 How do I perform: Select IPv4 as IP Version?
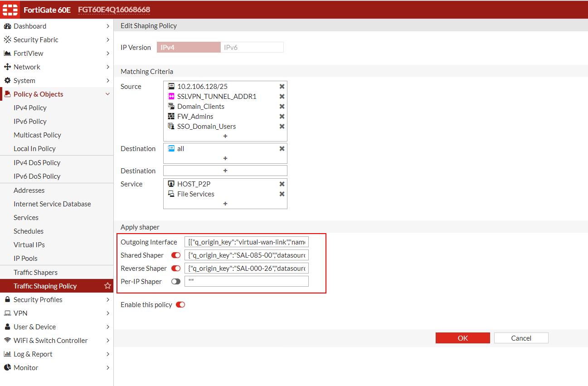tap(189, 47)
